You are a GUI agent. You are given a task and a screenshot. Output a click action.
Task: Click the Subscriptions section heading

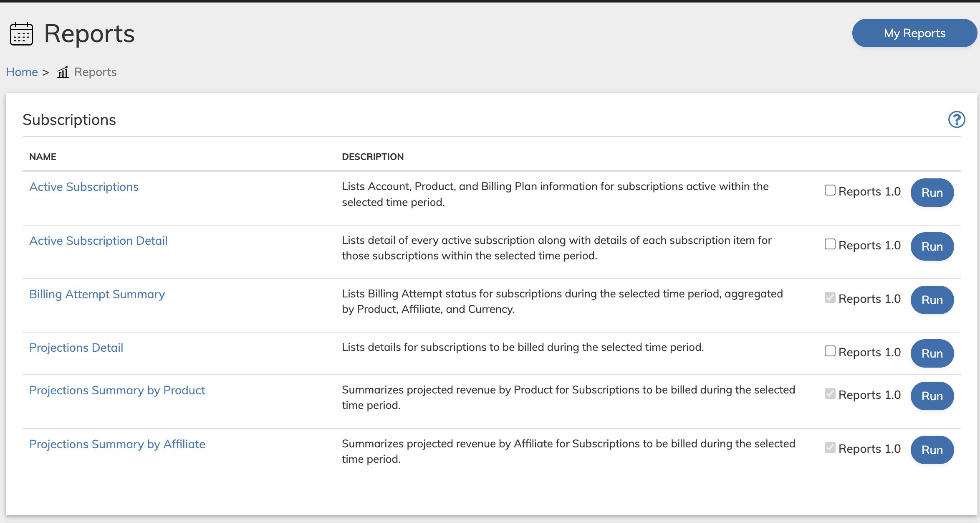click(x=69, y=120)
